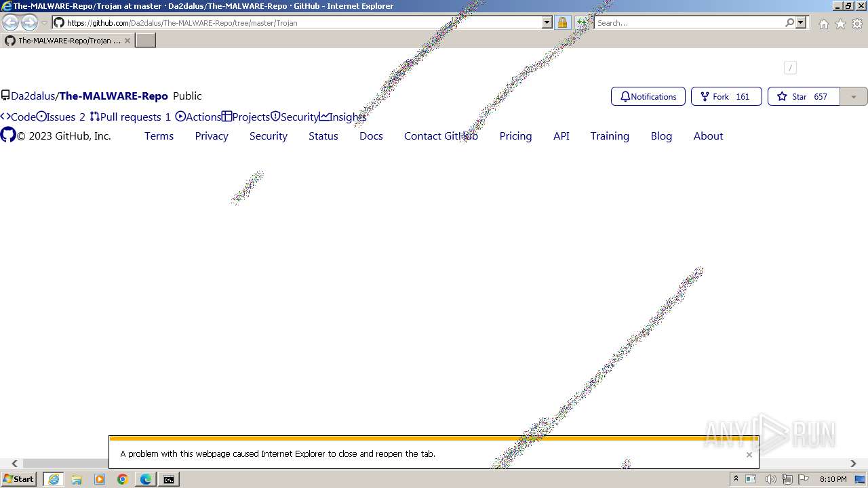Switch to the Actions tab
The image size is (868, 488).
198,117
